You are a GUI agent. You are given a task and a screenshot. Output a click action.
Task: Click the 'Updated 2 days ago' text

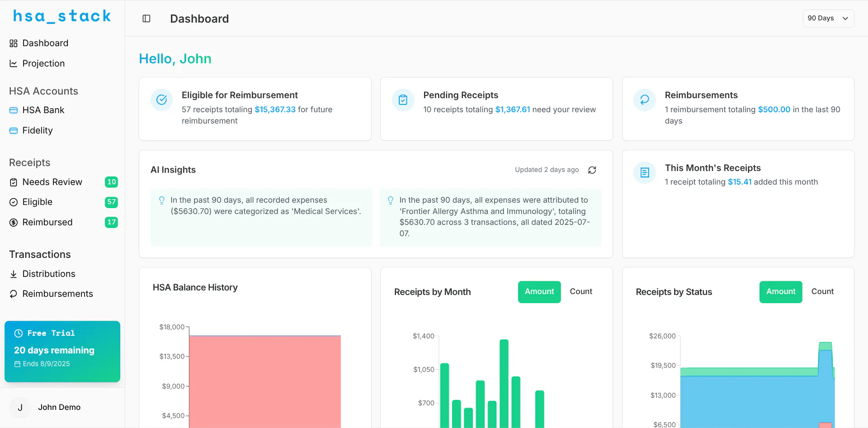547,170
